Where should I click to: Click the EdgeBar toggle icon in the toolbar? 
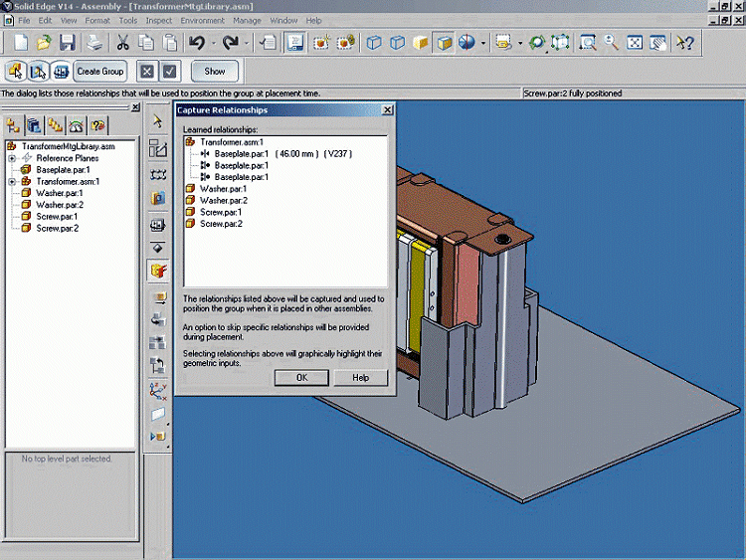click(x=295, y=43)
